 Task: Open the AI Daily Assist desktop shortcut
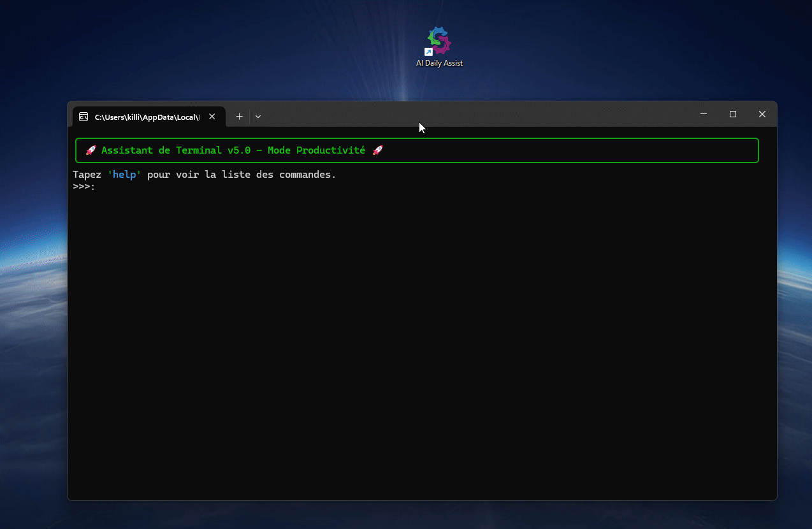[x=439, y=42]
